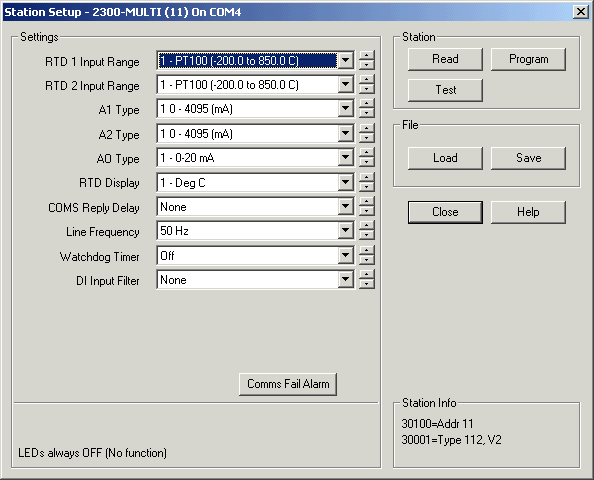This screenshot has height=480, width=594.
Task: Save settings to file
Action: 528,158
